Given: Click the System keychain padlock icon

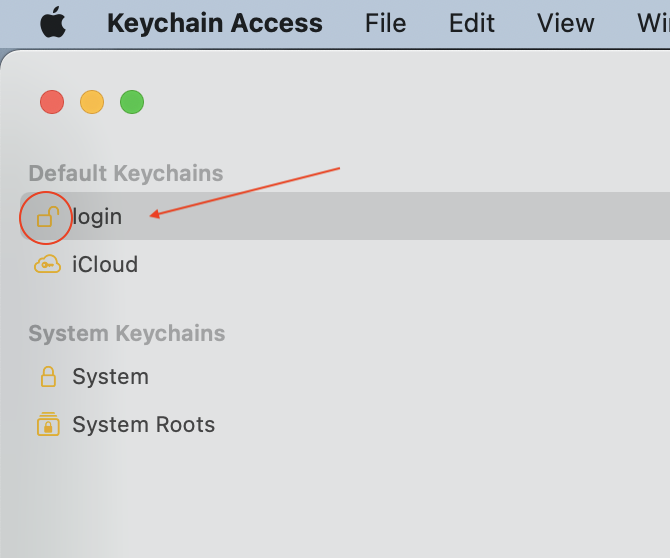Looking at the screenshot, I should (x=47, y=377).
